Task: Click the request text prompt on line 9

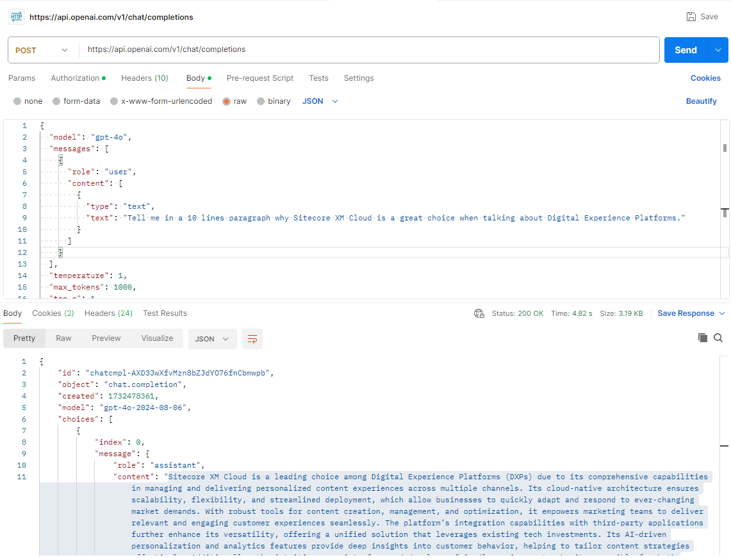Action: coord(404,218)
